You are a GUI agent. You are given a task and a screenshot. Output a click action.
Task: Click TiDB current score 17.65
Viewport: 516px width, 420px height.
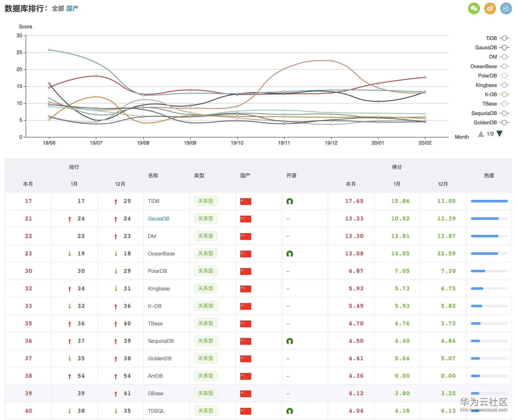pyautogui.click(x=354, y=201)
